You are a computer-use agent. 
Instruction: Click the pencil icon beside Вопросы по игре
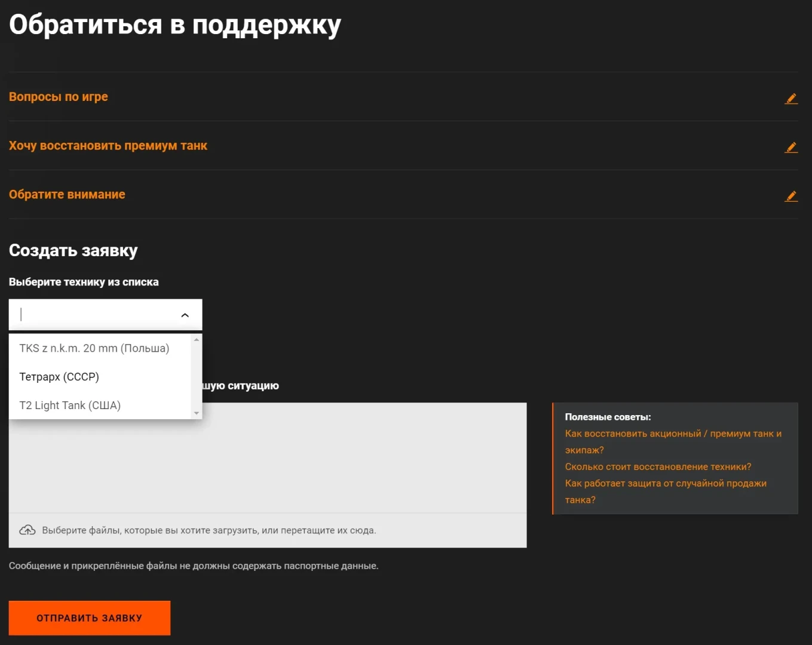point(791,99)
